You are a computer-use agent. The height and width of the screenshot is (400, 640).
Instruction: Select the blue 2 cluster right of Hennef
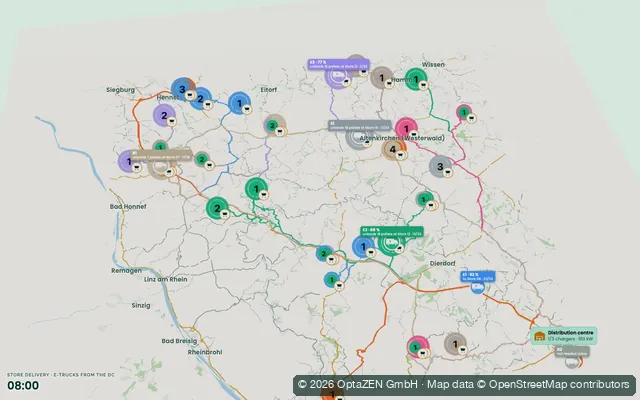[x=200, y=99]
